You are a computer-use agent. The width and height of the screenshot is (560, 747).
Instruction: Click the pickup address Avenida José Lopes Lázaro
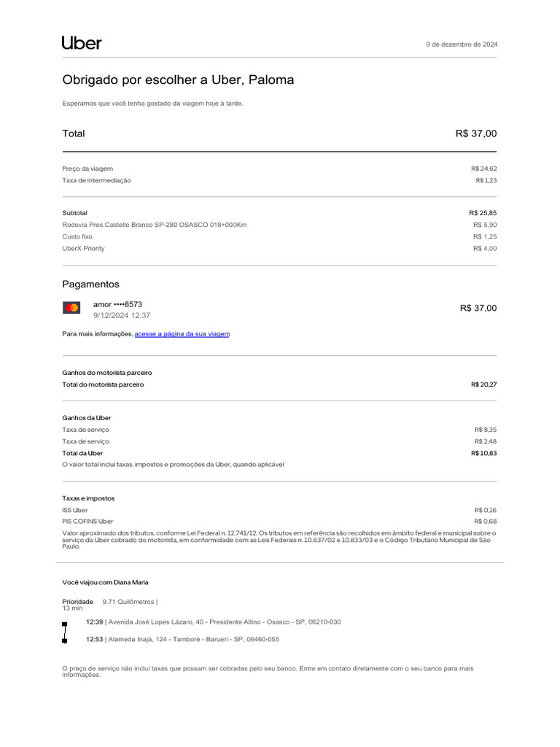(224, 622)
